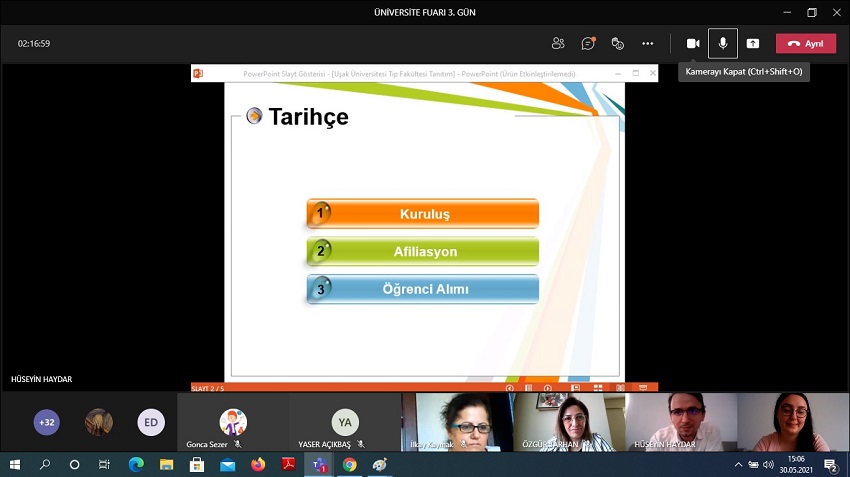The width and height of the screenshot is (850, 477).
Task: Click the orange Kuruluş button on the slide
Action: point(423,213)
